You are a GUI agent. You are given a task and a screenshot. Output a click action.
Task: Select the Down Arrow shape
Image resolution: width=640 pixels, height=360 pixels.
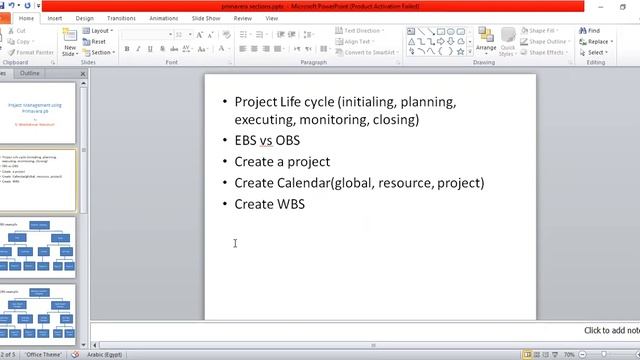[451, 42]
